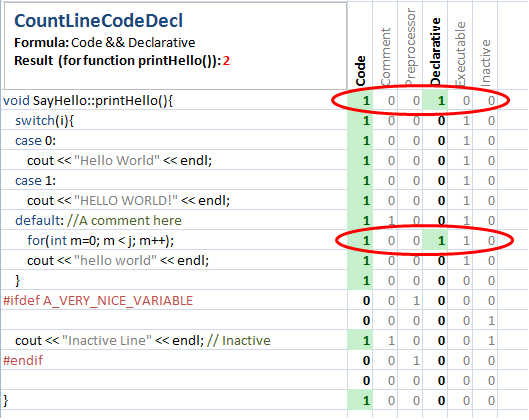The width and height of the screenshot is (529, 420).
Task: Select the '#ifdef A_VERY_NICE_VARIABLE' line
Action: 98,301
